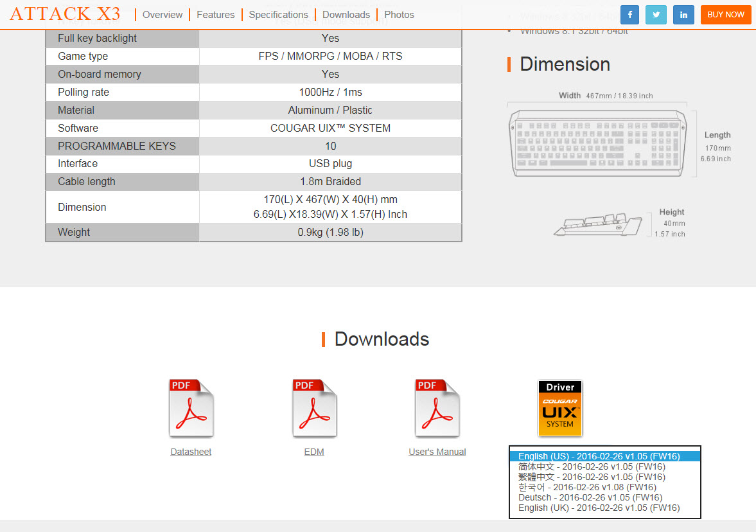Open the Datasheet PDF icon
The width and height of the screenshot is (756, 532).
coord(191,408)
